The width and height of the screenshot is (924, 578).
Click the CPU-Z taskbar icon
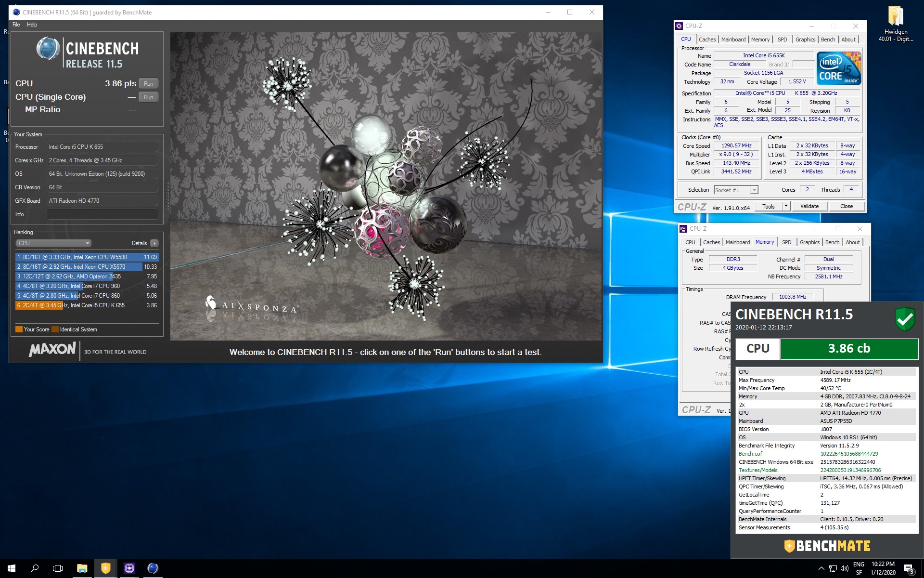coord(129,568)
